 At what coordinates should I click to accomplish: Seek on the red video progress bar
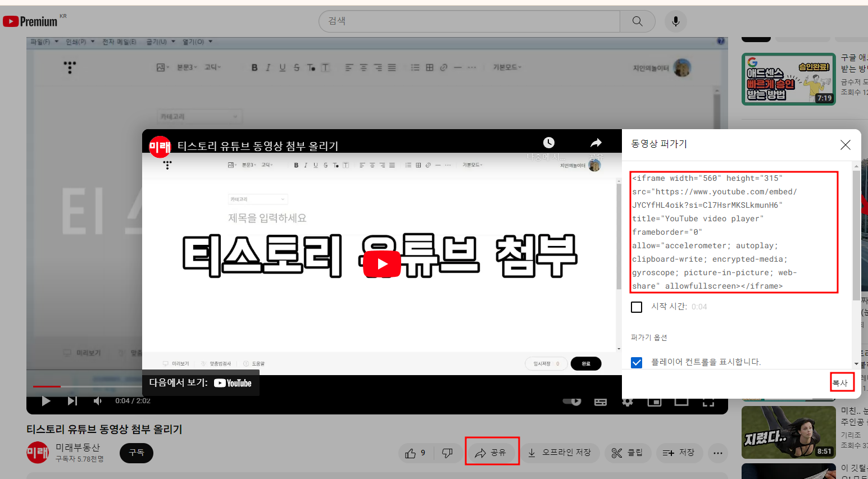(x=47, y=386)
